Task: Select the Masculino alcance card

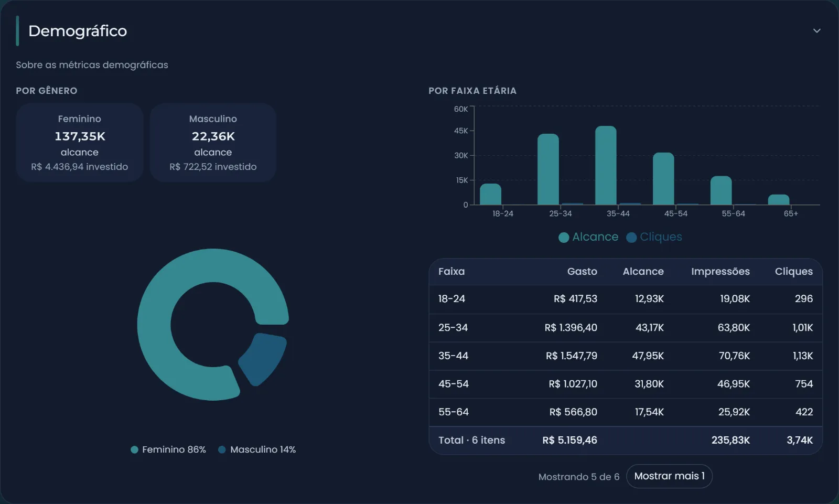Action: point(213,143)
